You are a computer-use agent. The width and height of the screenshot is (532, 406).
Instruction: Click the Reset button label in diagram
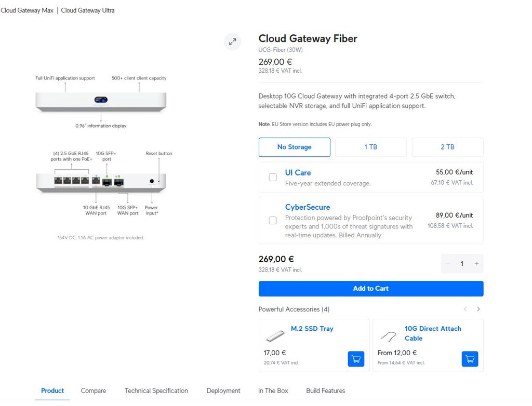(x=159, y=154)
